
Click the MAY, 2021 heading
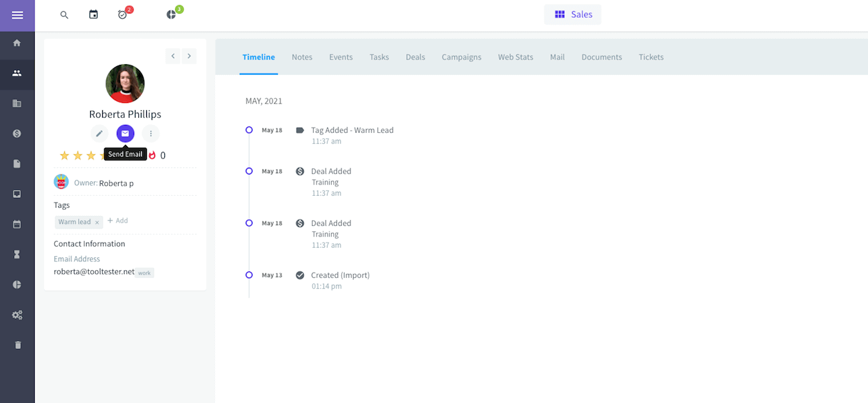click(264, 101)
